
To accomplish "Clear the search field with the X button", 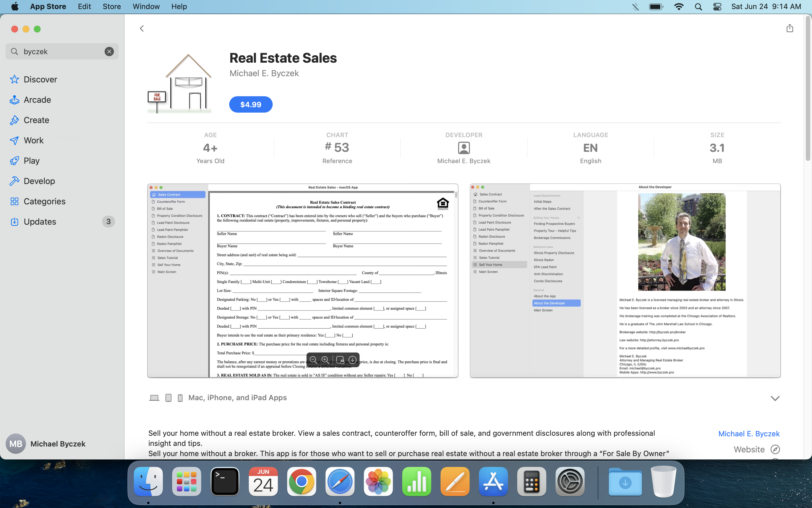I will click(109, 51).
